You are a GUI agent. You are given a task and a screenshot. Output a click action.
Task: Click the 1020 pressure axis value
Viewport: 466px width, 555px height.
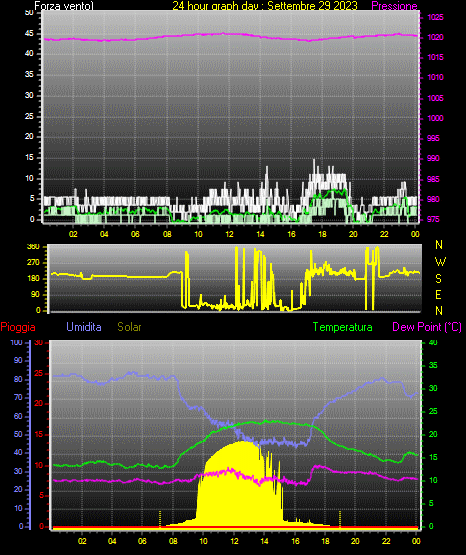coord(435,37)
